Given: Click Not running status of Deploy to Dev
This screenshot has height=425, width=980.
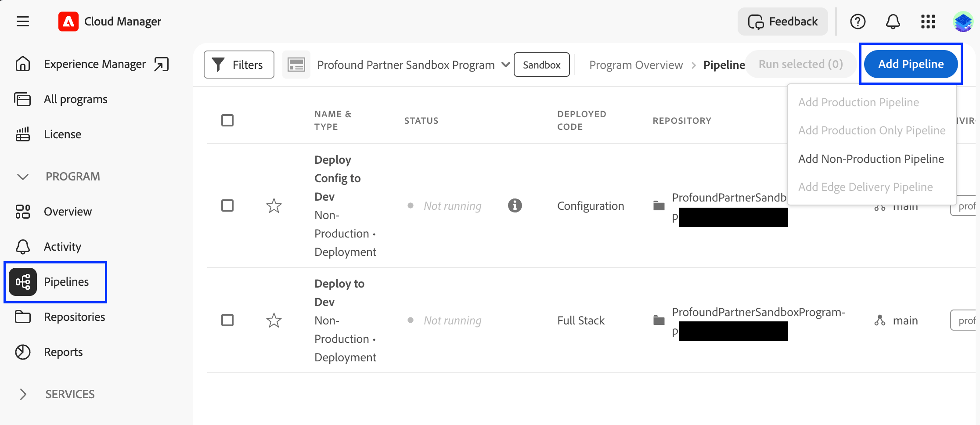Looking at the screenshot, I should coord(452,321).
